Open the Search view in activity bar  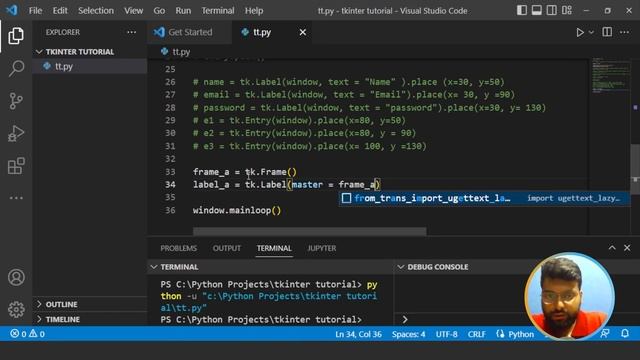(16, 68)
